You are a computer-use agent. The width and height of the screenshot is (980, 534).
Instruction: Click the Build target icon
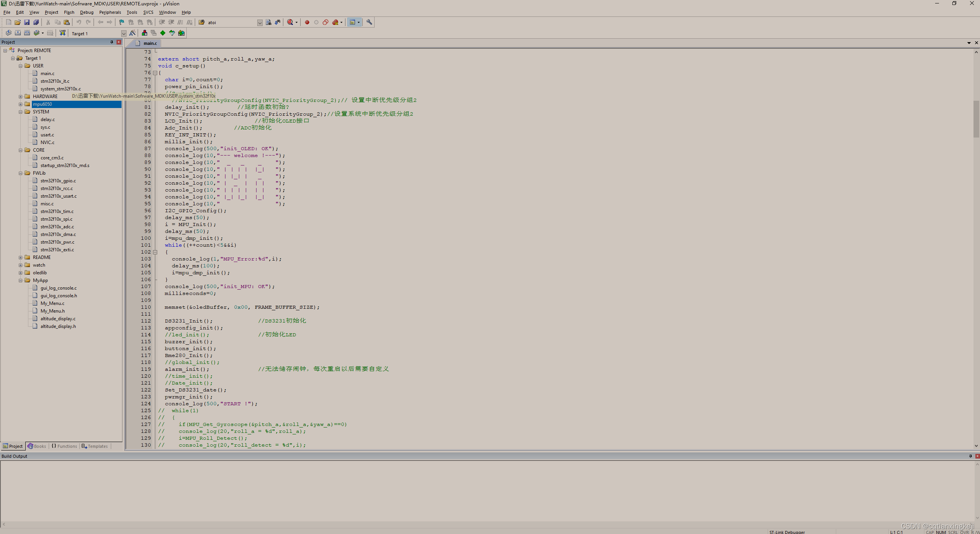[x=18, y=33]
